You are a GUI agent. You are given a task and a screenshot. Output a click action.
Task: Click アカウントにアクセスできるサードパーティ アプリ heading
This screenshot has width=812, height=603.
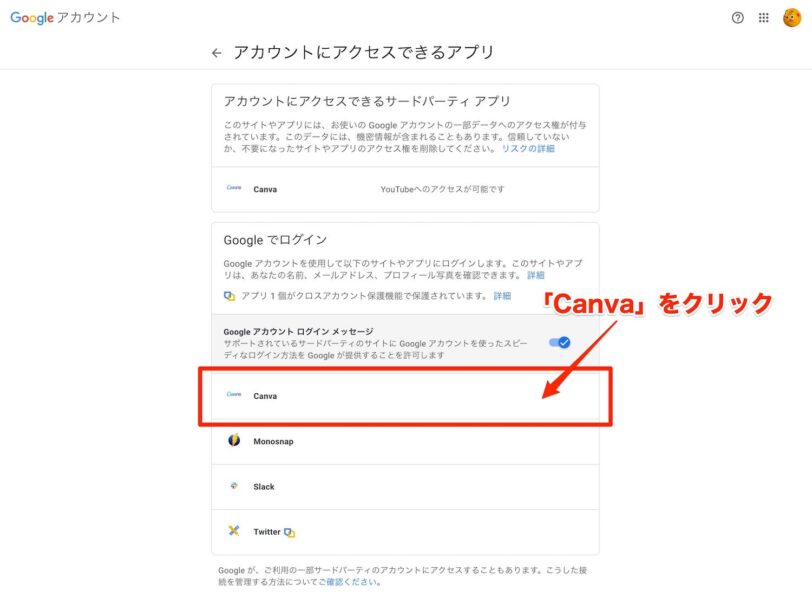367,101
